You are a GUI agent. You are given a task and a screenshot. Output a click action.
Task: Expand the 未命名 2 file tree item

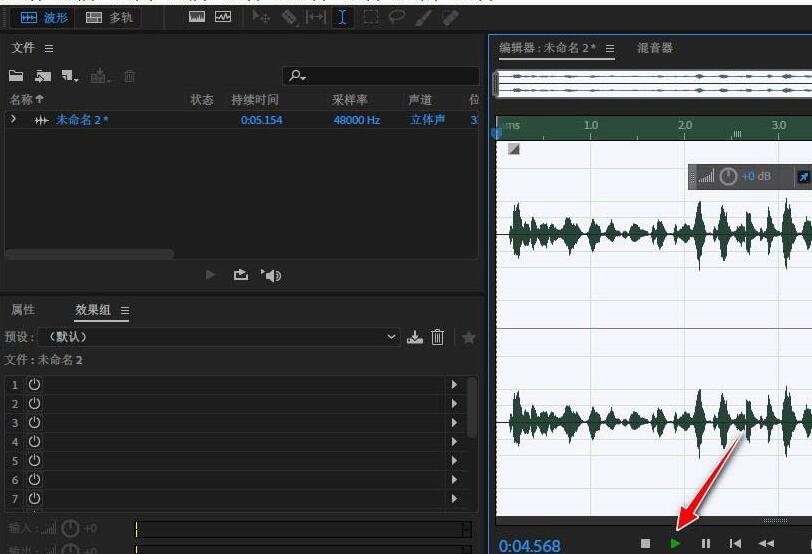click(14, 120)
